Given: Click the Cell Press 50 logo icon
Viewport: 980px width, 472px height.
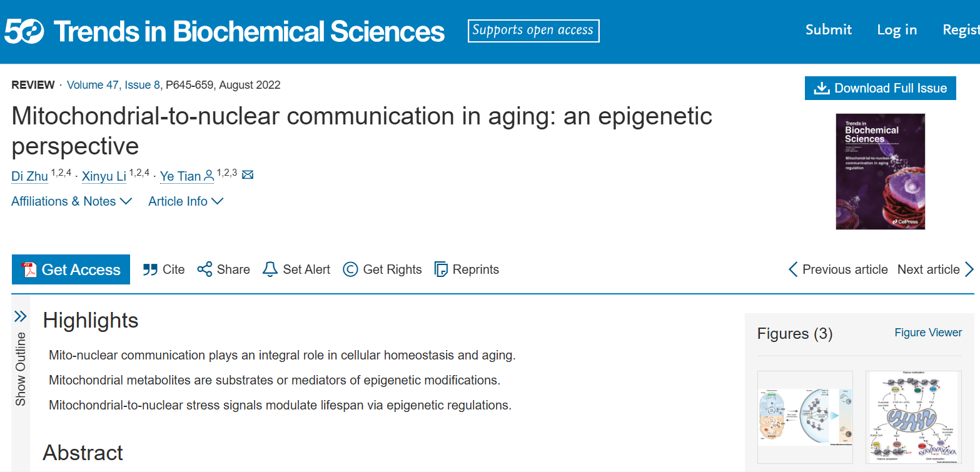Looking at the screenshot, I should click(24, 31).
